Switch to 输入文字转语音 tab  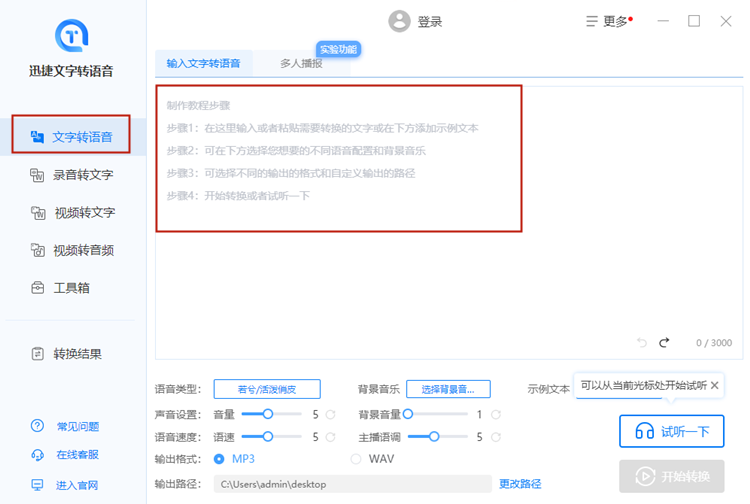204,63
